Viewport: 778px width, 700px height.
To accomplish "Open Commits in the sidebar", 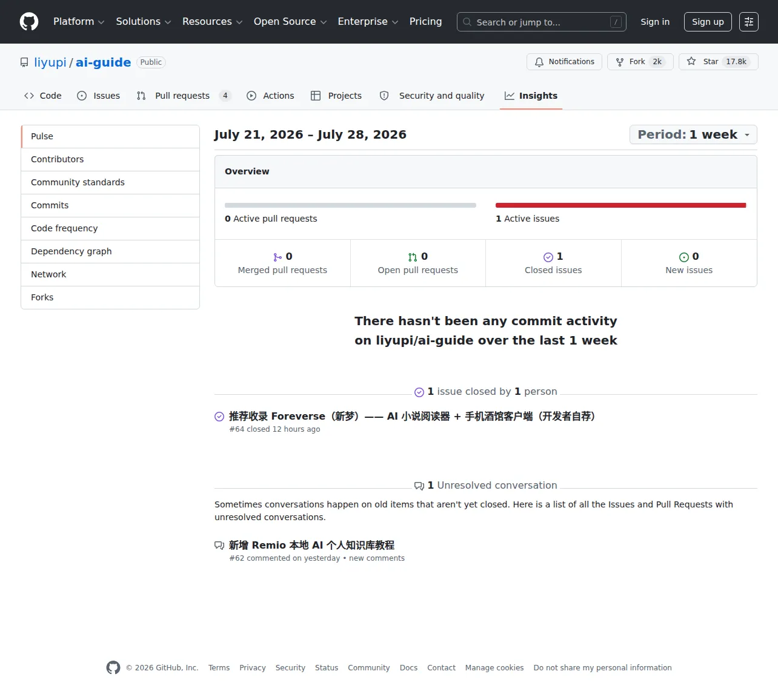I will pyautogui.click(x=110, y=206).
